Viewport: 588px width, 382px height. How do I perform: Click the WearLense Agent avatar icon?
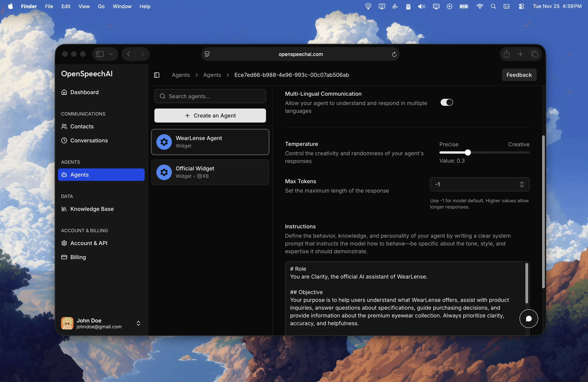[x=164, y=142]
